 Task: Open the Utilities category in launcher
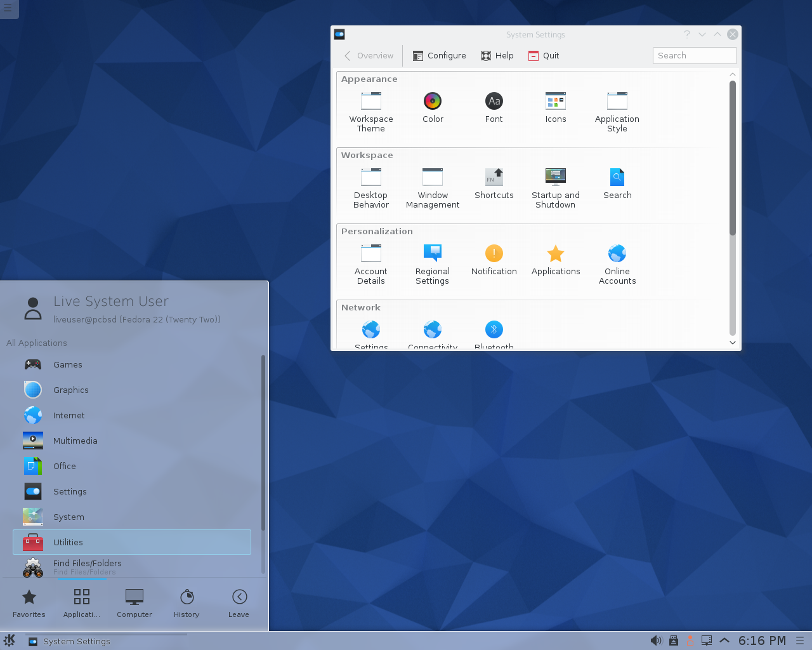pyautogui.click(x=132, y=542)
